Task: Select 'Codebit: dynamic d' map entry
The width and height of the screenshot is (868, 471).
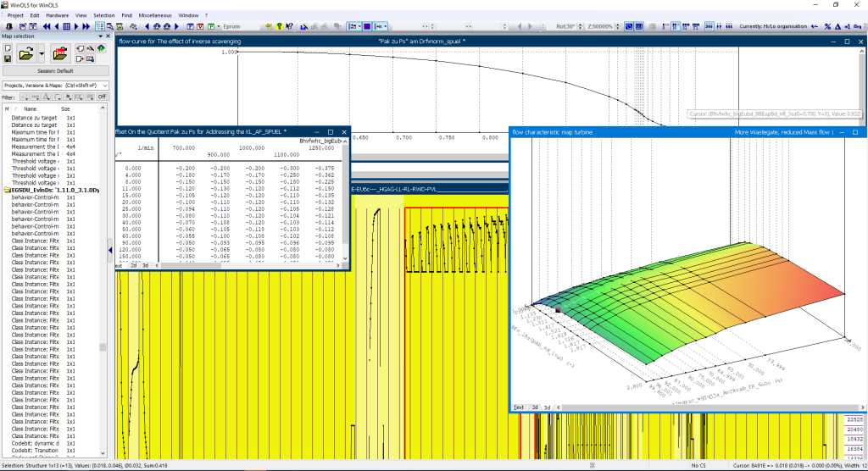Action: tap(36, 443)
